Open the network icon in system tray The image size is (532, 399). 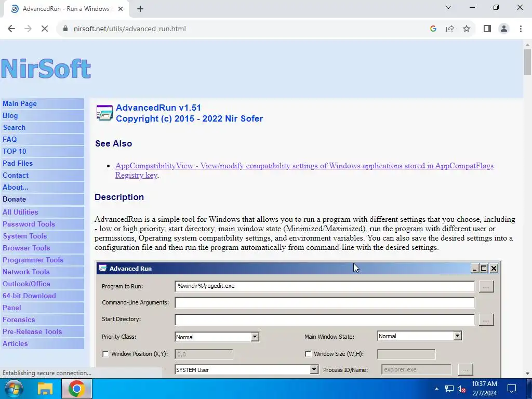[x=449, y=389]
